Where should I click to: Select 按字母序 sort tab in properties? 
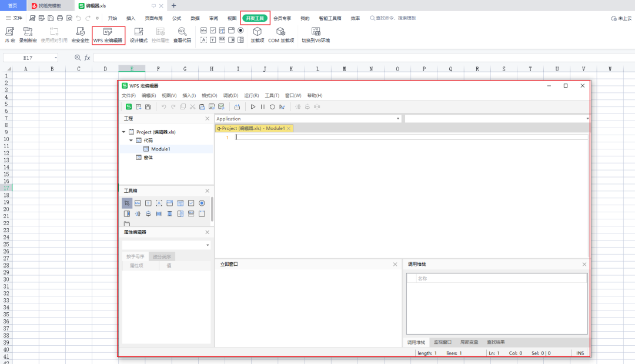(x=135, y=256)
